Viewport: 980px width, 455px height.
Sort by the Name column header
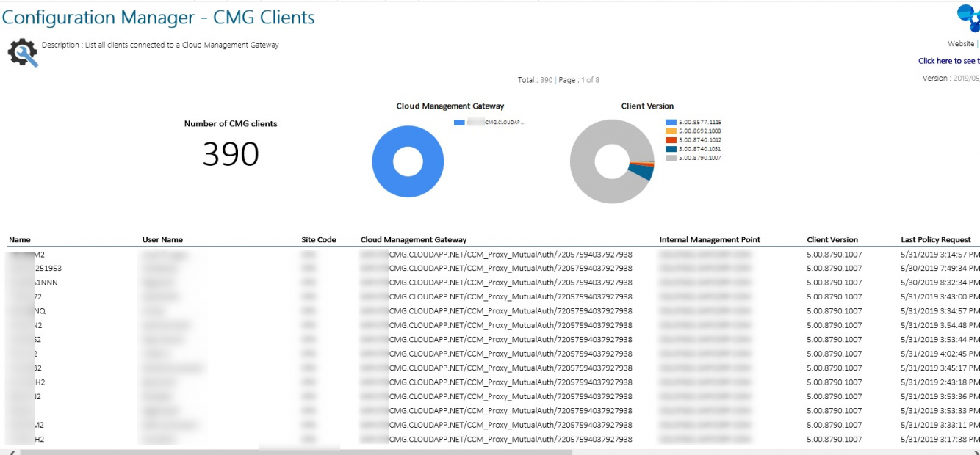pos(19,239)
